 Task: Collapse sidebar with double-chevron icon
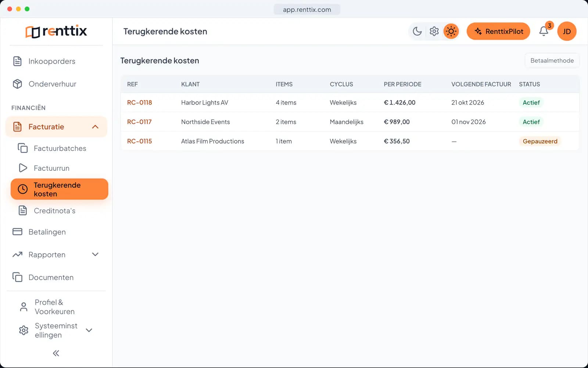56,353
